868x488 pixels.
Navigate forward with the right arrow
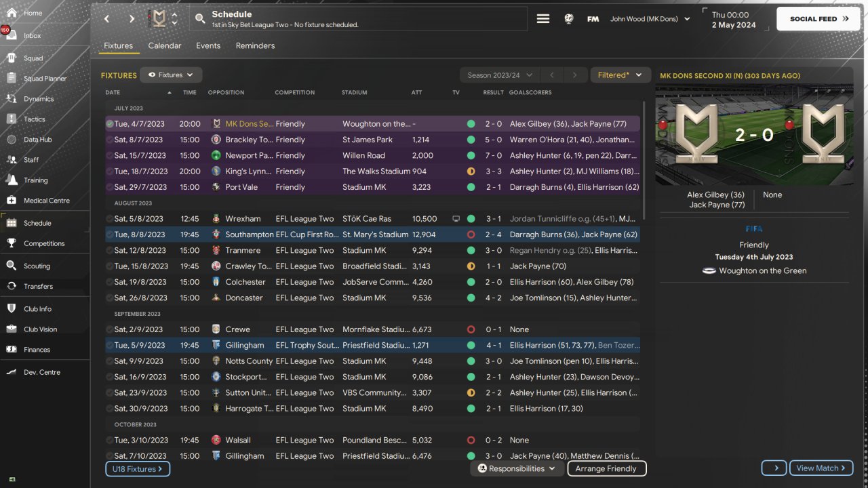132,19
